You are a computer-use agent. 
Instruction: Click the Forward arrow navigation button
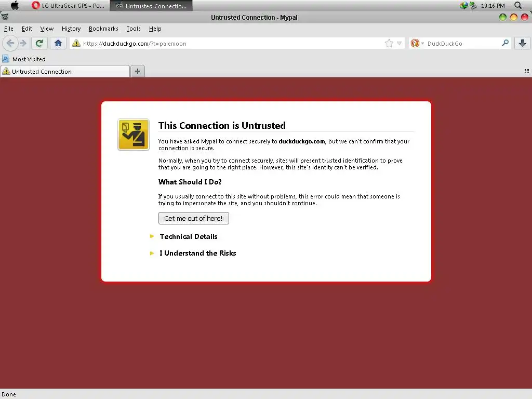tap(23, 43)
